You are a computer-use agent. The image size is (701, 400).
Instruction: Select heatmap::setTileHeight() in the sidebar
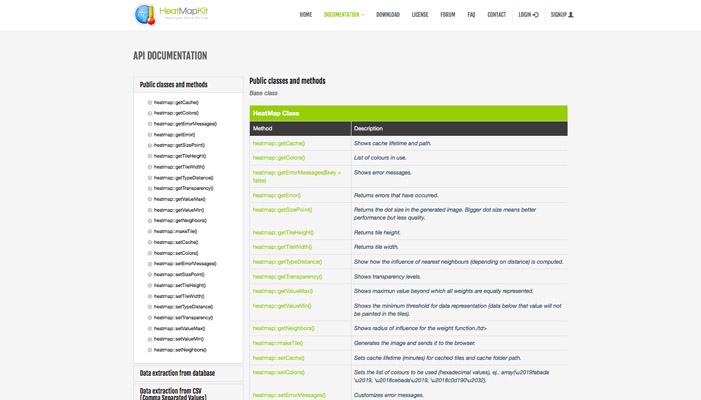click(180, 285)
